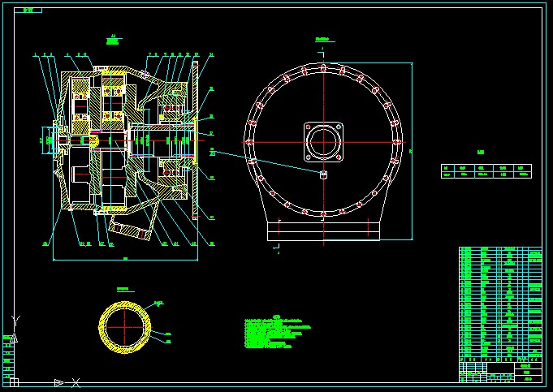This screenshot has width=553, height=392.
Task: Click the UCS origin square icon
Action: [14, 382]
